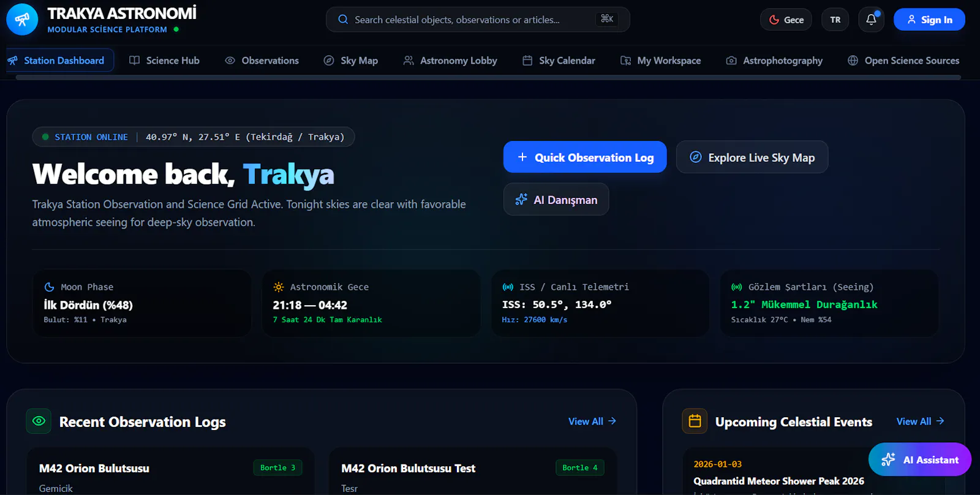Click the compass icon in Explore Live Sky Map
Viewport: 980px width, 495px height.
tap(696, 157)
